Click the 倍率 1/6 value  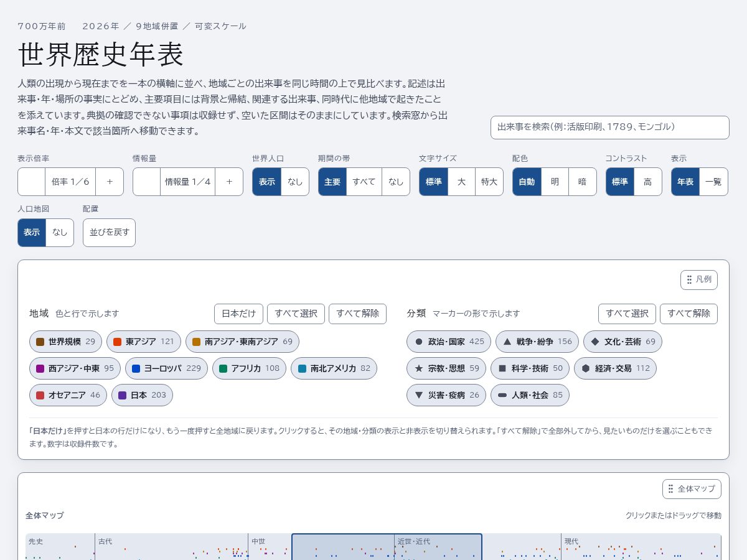tap(70, 182)
